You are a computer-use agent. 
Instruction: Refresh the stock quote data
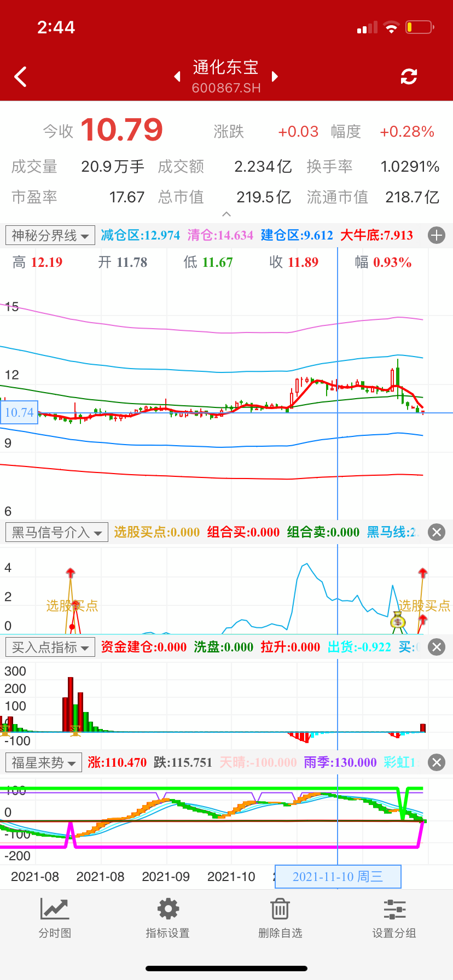click(x=409, y=77)
